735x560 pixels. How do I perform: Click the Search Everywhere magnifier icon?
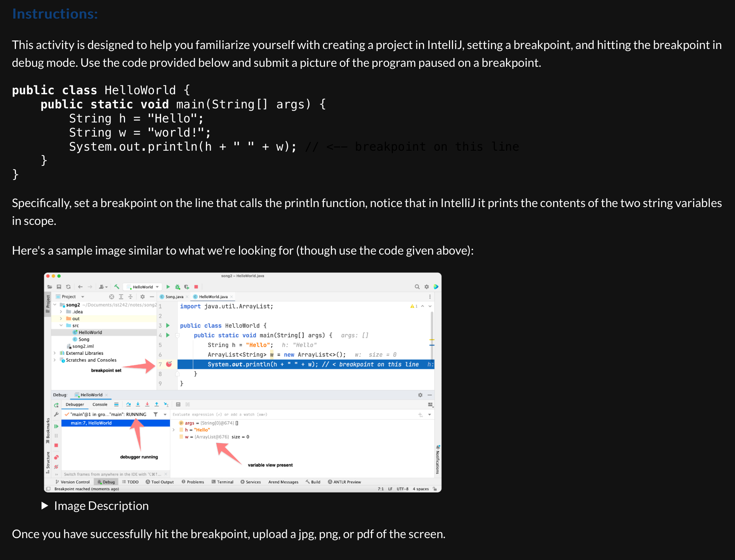click(417, 287)
